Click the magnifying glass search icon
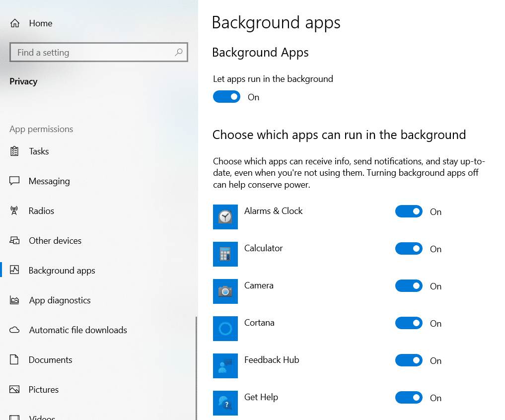Viewport: 505px width, 420px height. (178, 52)
